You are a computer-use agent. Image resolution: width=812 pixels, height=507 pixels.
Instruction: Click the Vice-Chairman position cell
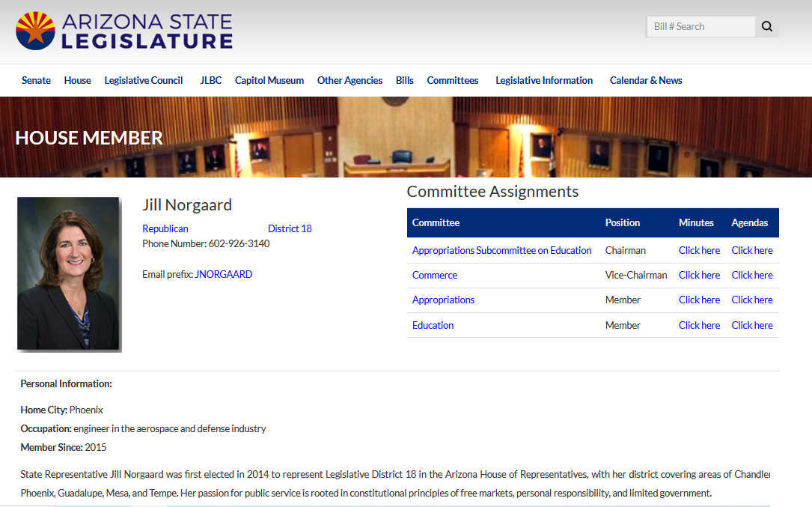(636, 276)
